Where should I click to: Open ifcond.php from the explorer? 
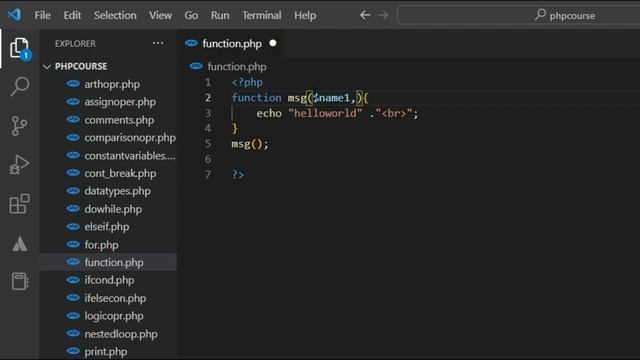108,280
